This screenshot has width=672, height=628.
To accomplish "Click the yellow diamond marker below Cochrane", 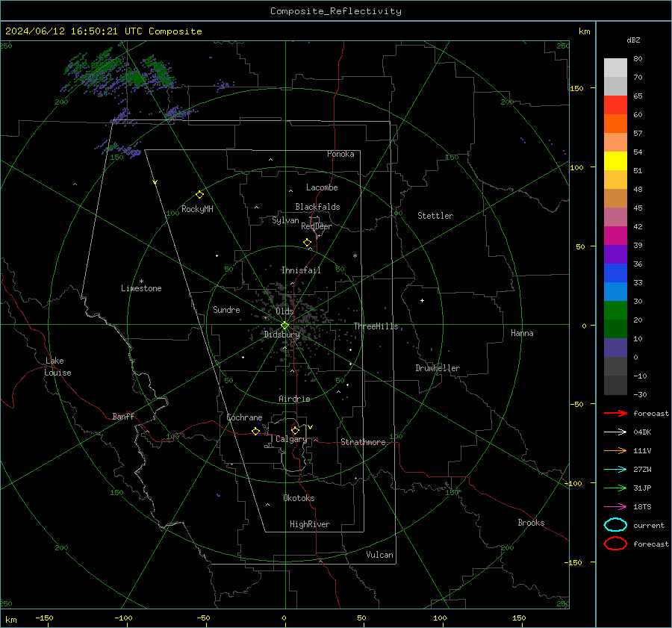I will click(256, 432).
